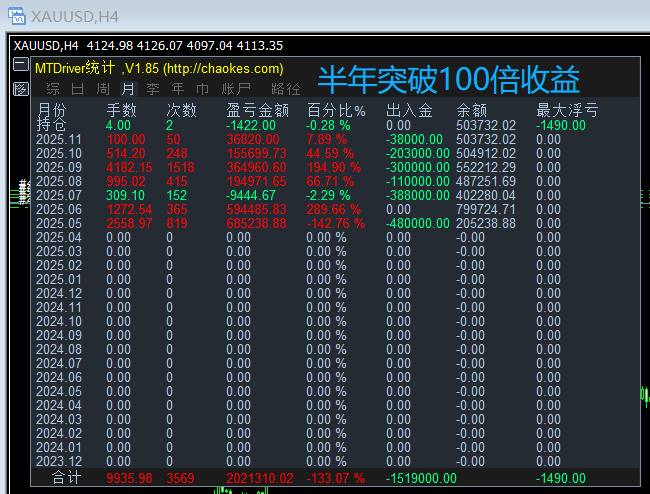
Task: Click the 504912.02 balance cell
Action: pos(486,153)
